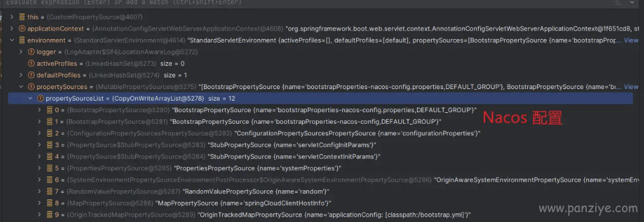The image size is (644, 222).
Task: Select the PropertiesPropertySource name='systemProperties' string
Action: [258, 168]
